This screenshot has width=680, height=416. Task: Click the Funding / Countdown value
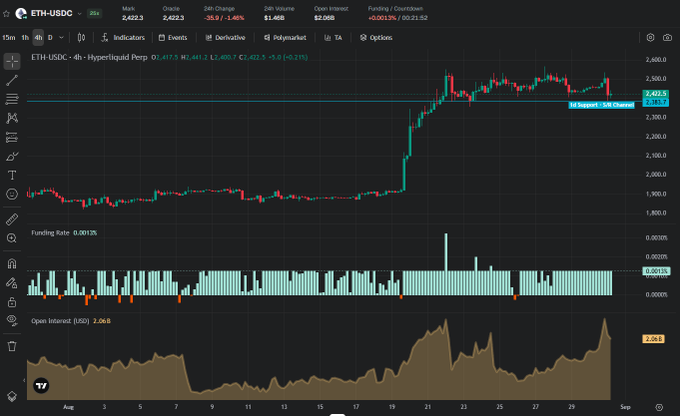coord(398,18)
